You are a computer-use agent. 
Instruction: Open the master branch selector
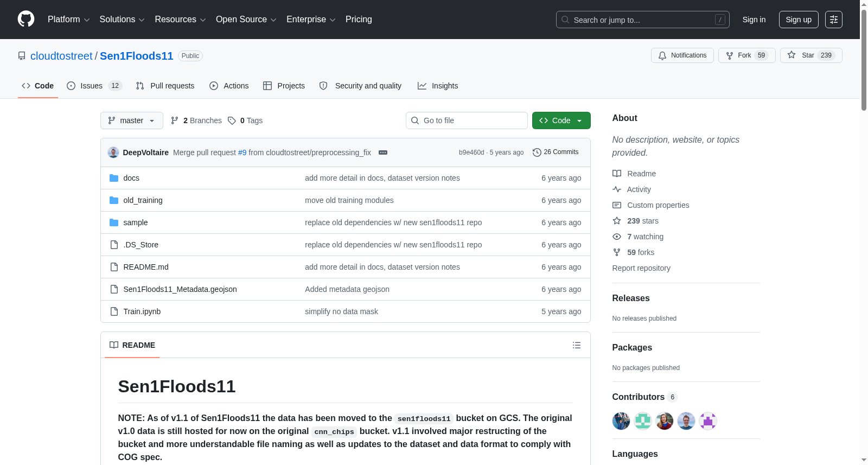pos(132,120)
